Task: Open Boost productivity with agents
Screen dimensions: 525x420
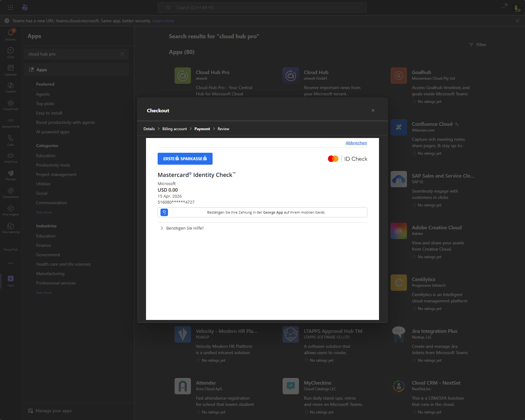Action: pyautogui.click(x=65, y=122)
